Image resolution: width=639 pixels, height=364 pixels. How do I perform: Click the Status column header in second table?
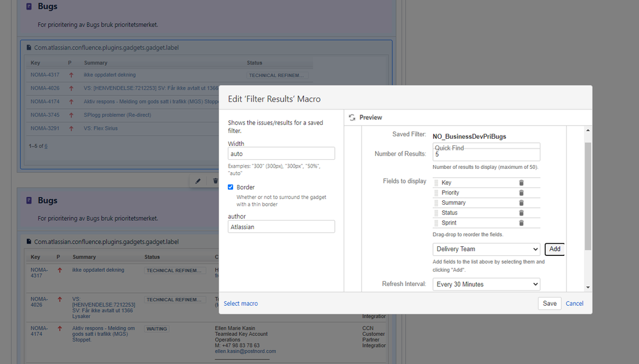pos(152,257)
